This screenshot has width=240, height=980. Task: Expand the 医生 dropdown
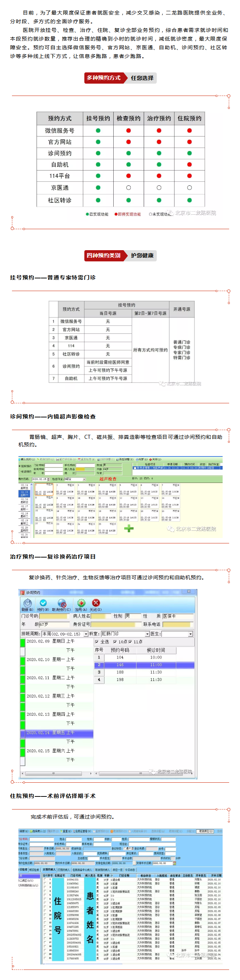tap(190, 634)
